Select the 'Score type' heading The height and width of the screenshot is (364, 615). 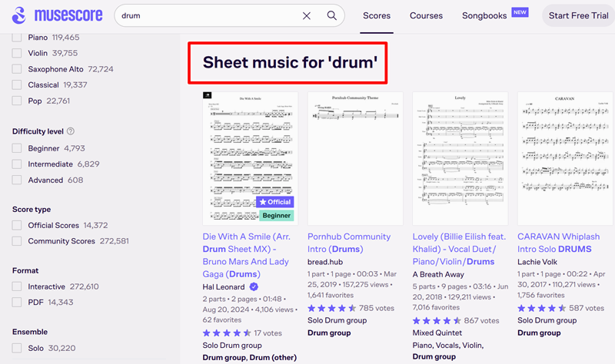32,209
